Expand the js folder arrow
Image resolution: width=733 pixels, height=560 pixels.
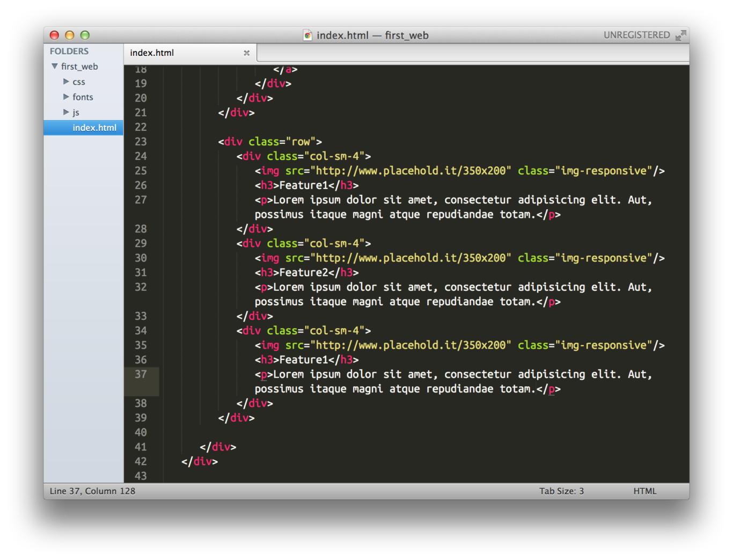[66, 112]
